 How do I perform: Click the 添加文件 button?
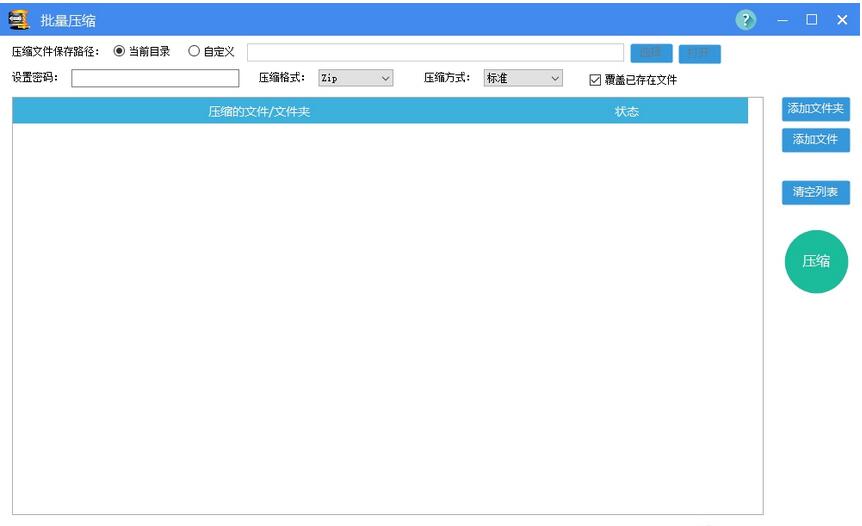coord(816,140)
